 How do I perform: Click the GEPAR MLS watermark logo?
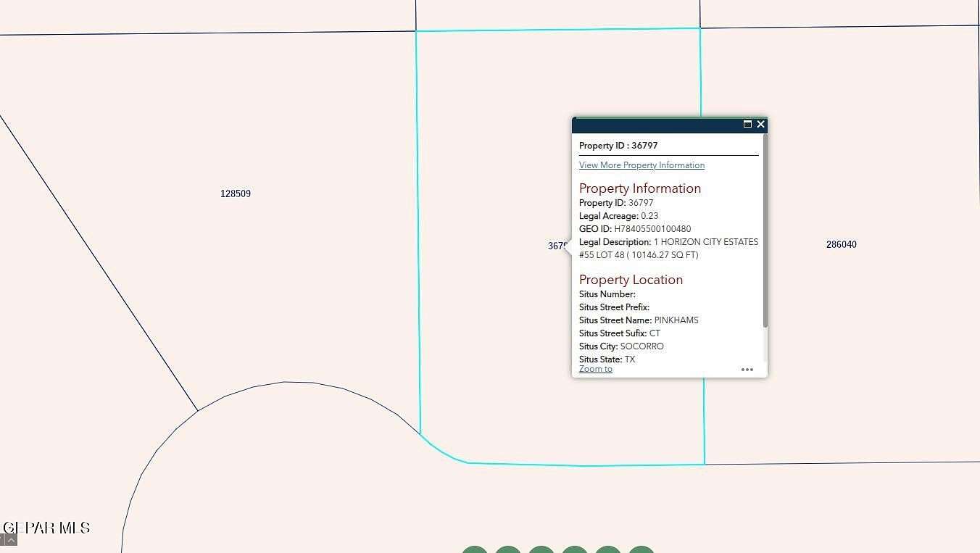(45, 527)
